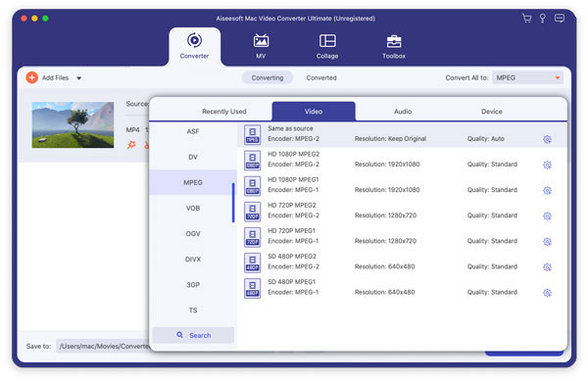
Task: Click the register key icon
Action: (x=543, y=18)
